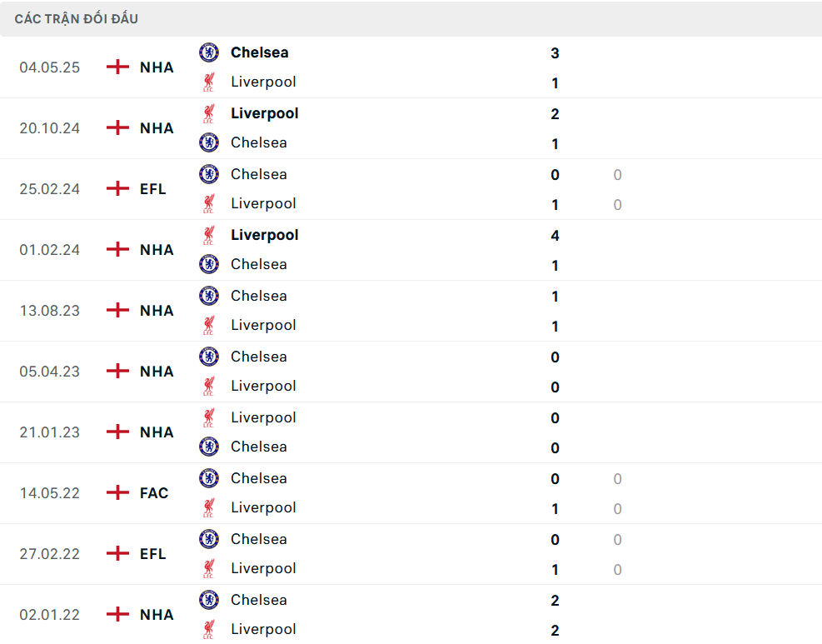Click the Chelsea crest in 02.01.22 match

(209, 600)
